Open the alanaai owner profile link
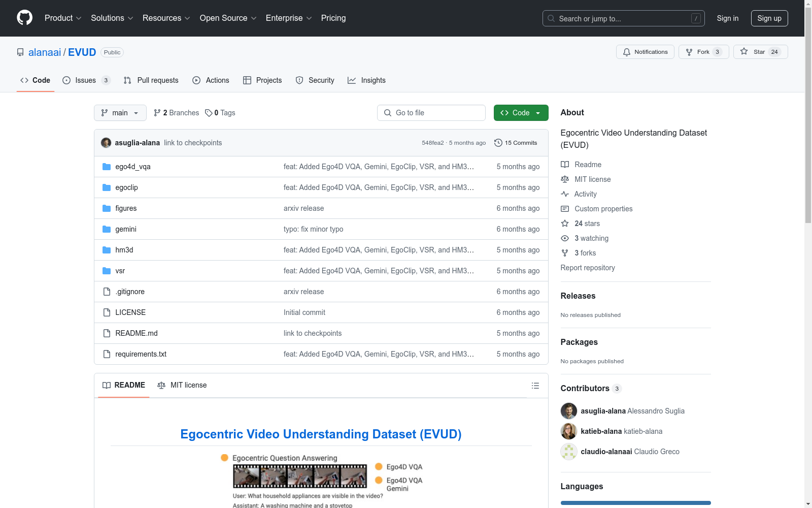Screen dimensions: 812x508 point(45,52)
